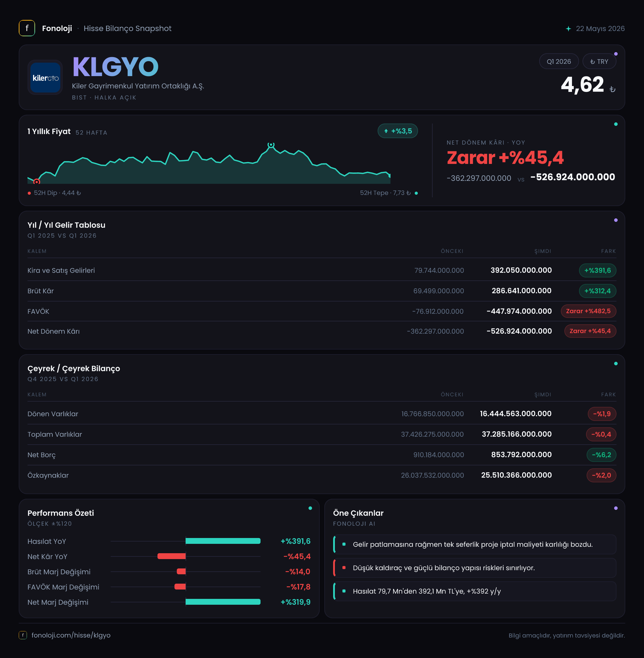Click the highlight about "Gelir patlamasına rağmen"
Image resolution: width=644 pixels, height=658 pixels.
(x=475, y=544)
